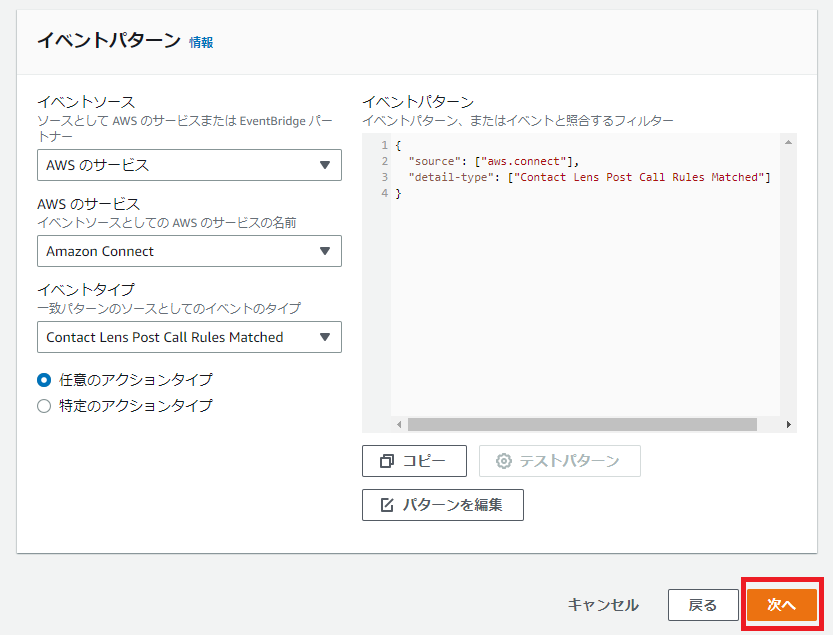Image resolution: width=833 pixels, height=635 pixels.
Task: Click the dropdown arrow on the イベントタイプ selector
Action: pos(327,337)
